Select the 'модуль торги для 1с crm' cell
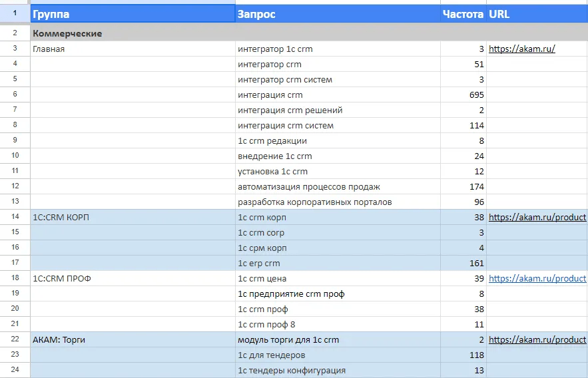588x378 pixels. (x=338, y=340)
